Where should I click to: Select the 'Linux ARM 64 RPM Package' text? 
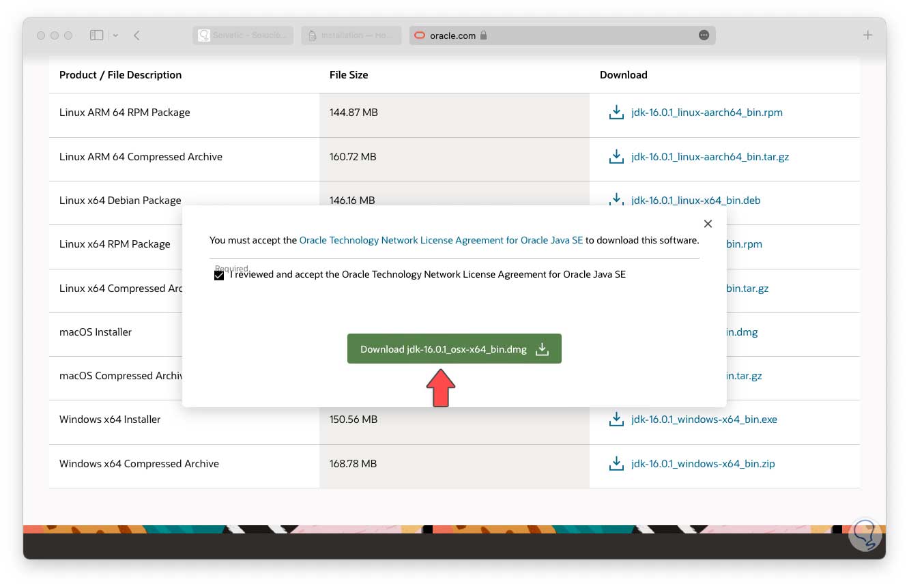click(x=125, y=113)
